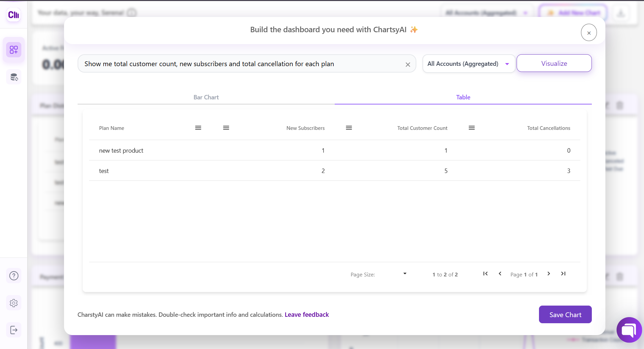Open Plan Name column menu

[x=198, y=128]
